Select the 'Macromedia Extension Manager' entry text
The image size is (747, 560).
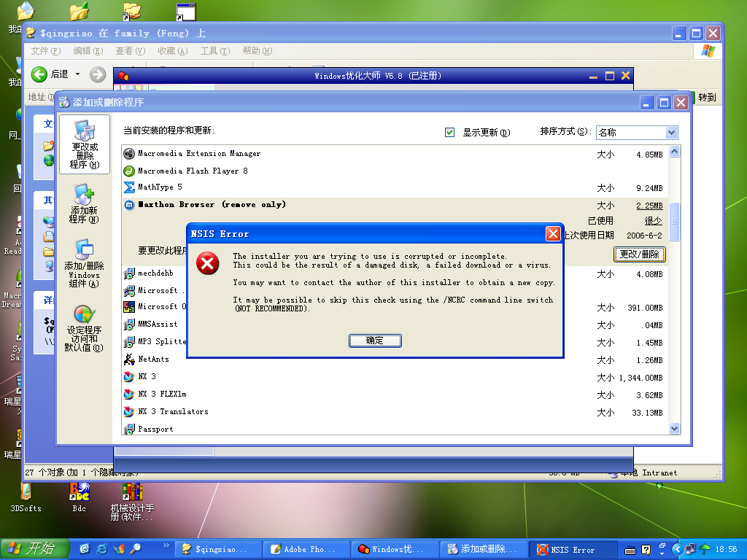[199, 153]
